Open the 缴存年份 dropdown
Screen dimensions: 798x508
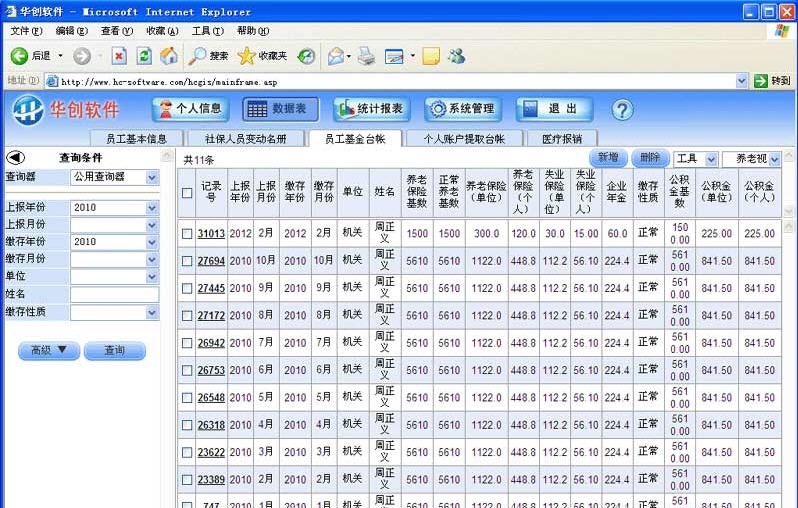152,242
